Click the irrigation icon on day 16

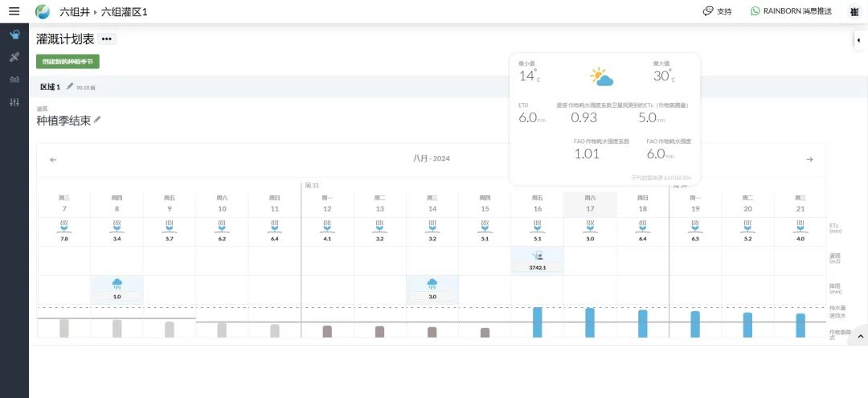[x=537, y=256]
